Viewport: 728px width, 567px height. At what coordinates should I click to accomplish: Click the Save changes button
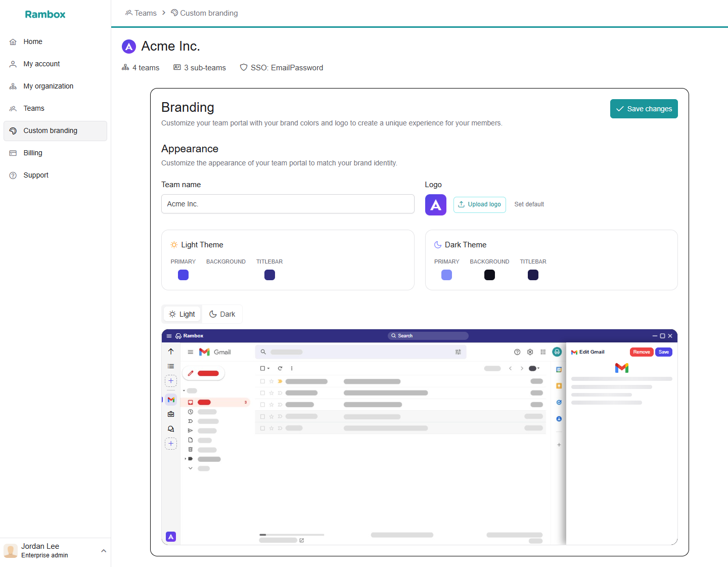click(x=644, y=109)
